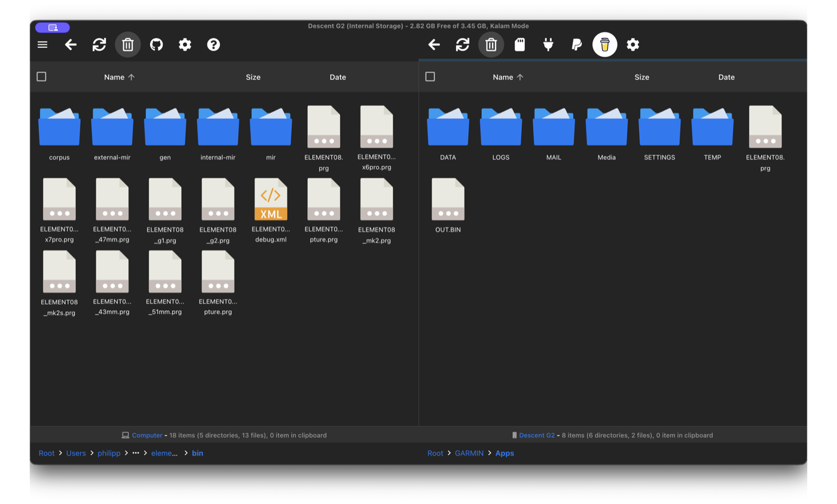Select the _47mm.prg file
Screen dimensions: 837x504
point(112,211)
